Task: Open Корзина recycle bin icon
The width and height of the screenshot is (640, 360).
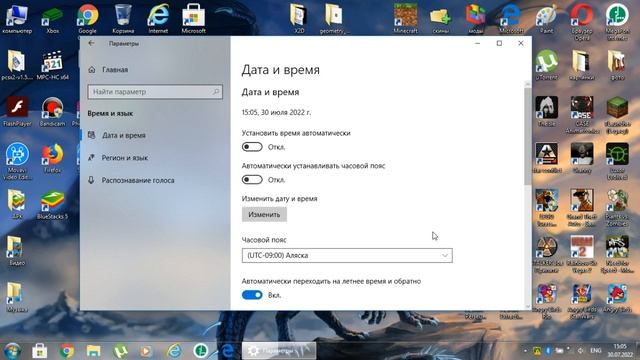Action: pos(123,19)
